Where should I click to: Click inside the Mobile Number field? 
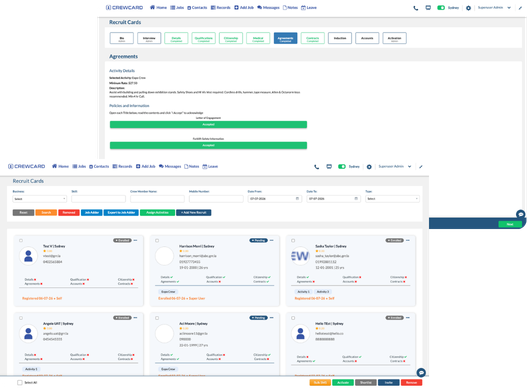[x=216, y=199]
